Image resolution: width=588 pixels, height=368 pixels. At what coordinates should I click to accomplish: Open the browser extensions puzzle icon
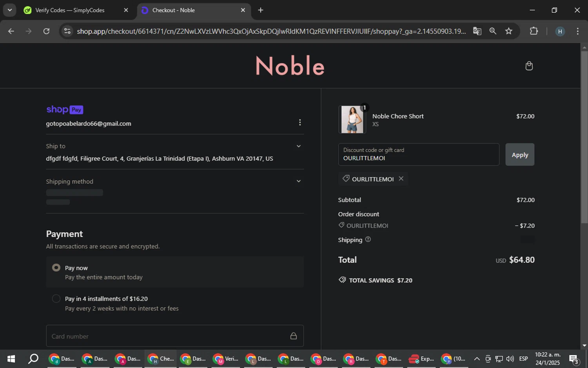(x=534, y=31)
